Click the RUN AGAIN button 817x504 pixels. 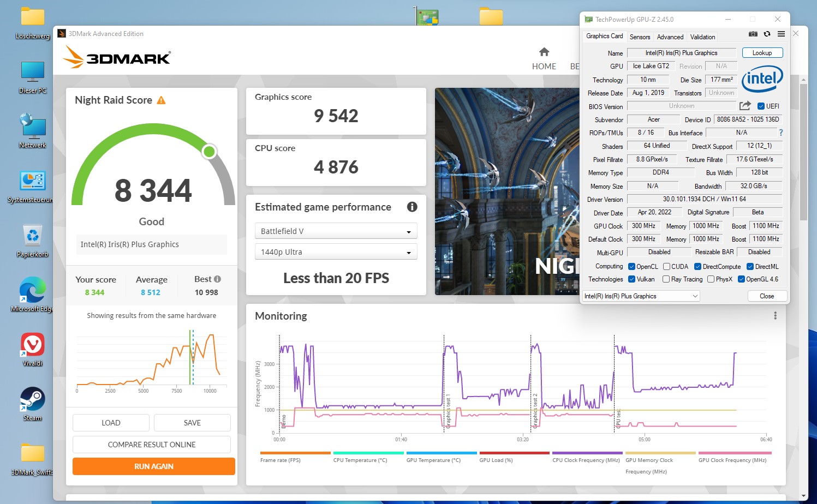[153, 466]
